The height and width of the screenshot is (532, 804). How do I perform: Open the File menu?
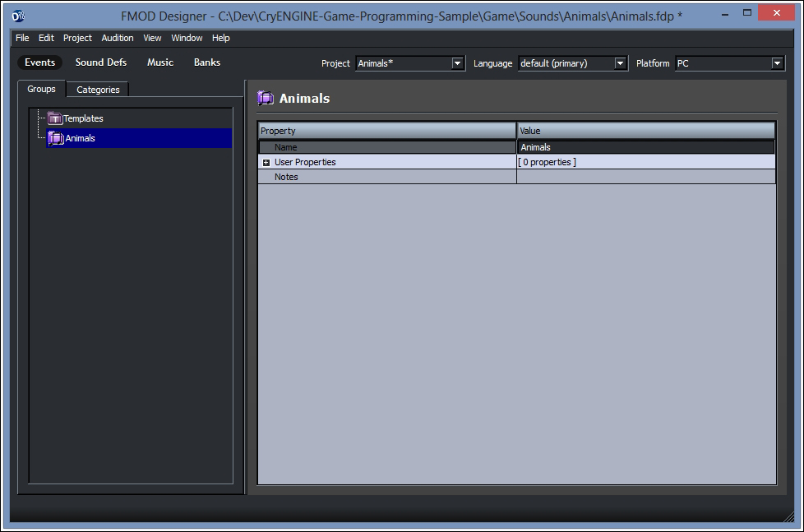[x=22, y=38]
